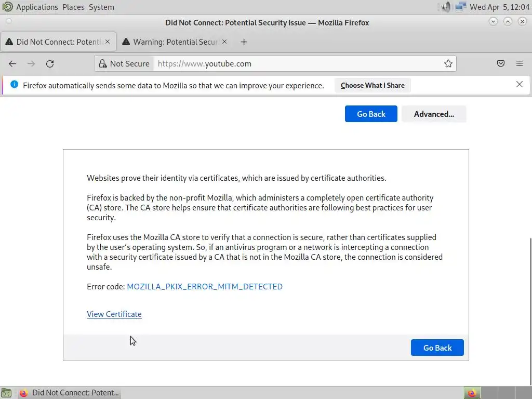Click the show desktop icon in bottom panel

tap(6, 393)
